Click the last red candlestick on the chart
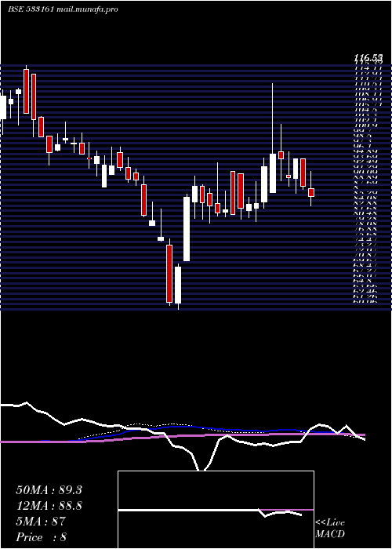The width and height of the screenshot is (392, 549). click(x=311, y=192)
